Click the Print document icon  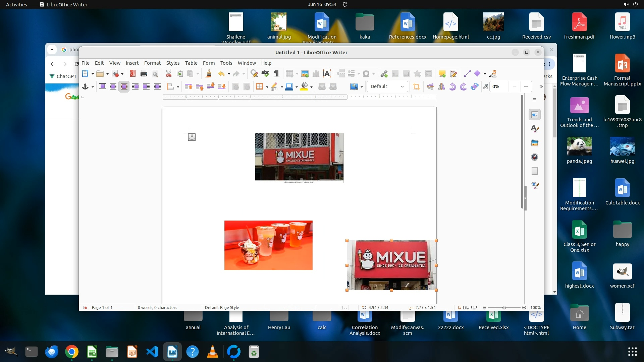pyautogui.click(x=144, y=74)
